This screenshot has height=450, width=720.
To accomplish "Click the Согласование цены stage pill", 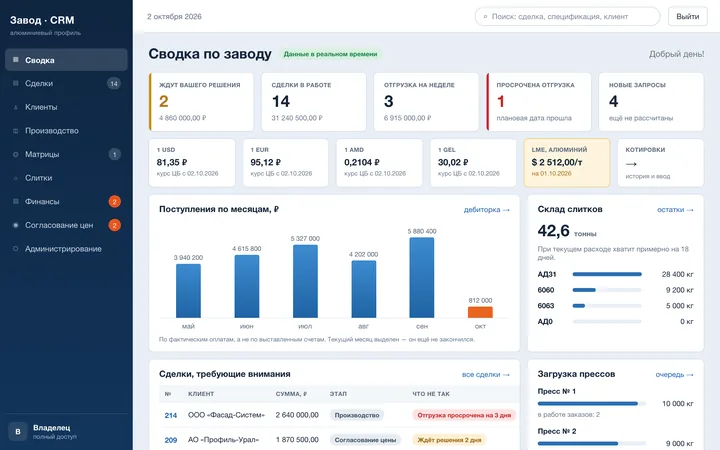I will (x=365, y=440).
